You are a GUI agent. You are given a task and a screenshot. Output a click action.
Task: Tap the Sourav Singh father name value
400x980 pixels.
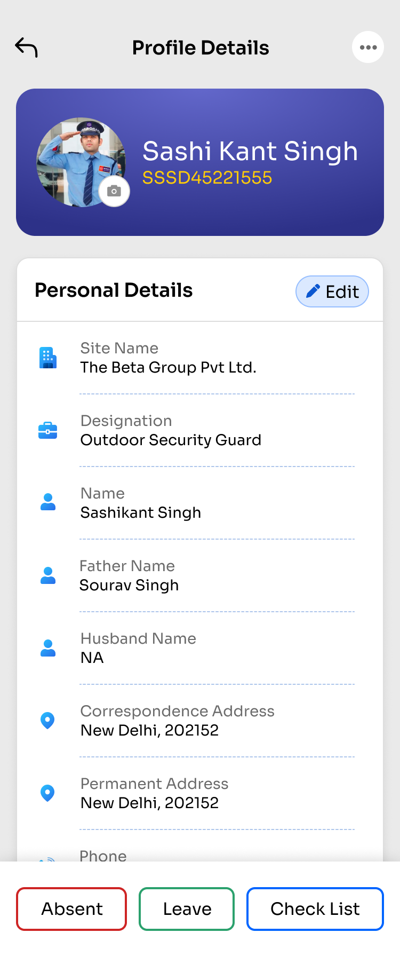tap(129, 585)
